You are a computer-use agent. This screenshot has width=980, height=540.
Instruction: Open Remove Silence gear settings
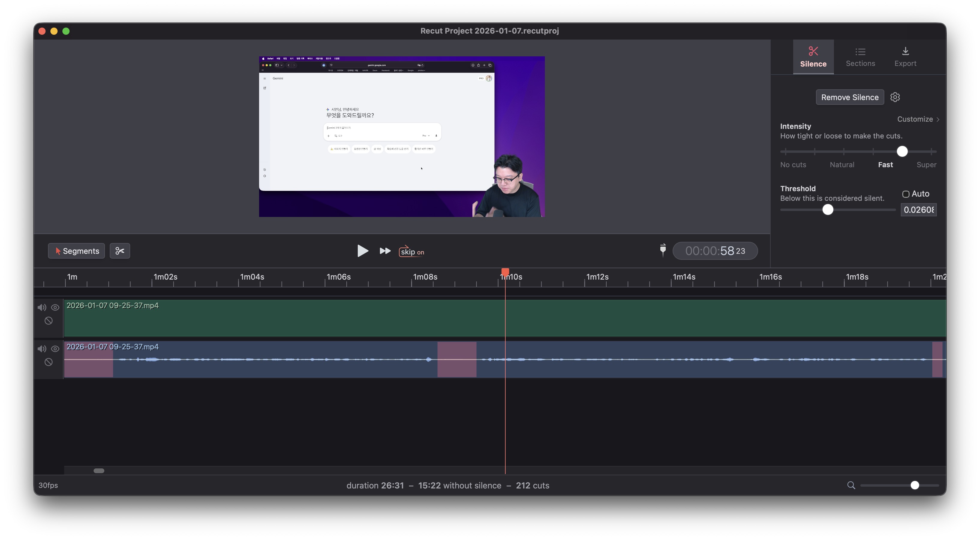pos(895,97)
